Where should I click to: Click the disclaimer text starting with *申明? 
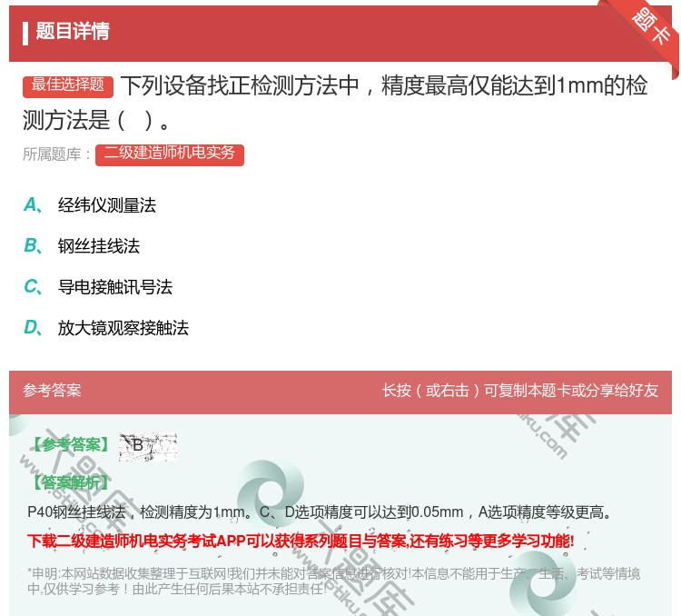pyautogui.click(x=333, y=581)
